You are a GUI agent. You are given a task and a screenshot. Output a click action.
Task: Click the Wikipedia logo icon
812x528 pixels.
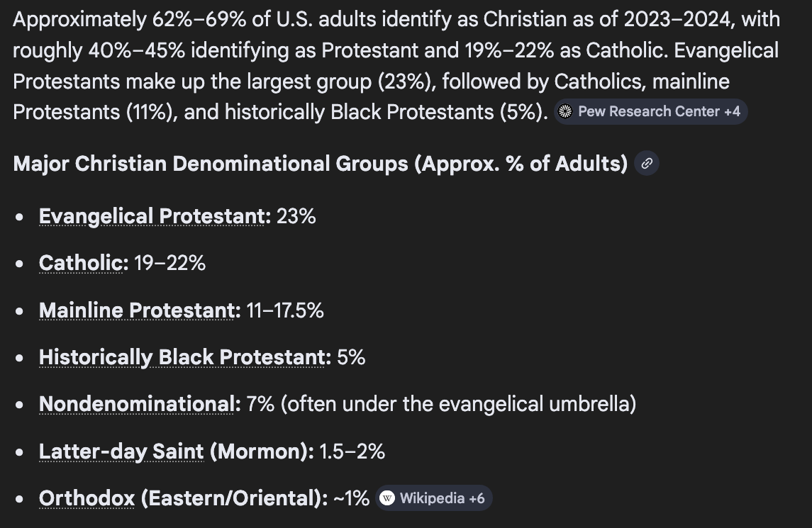(x=386, y=498)
